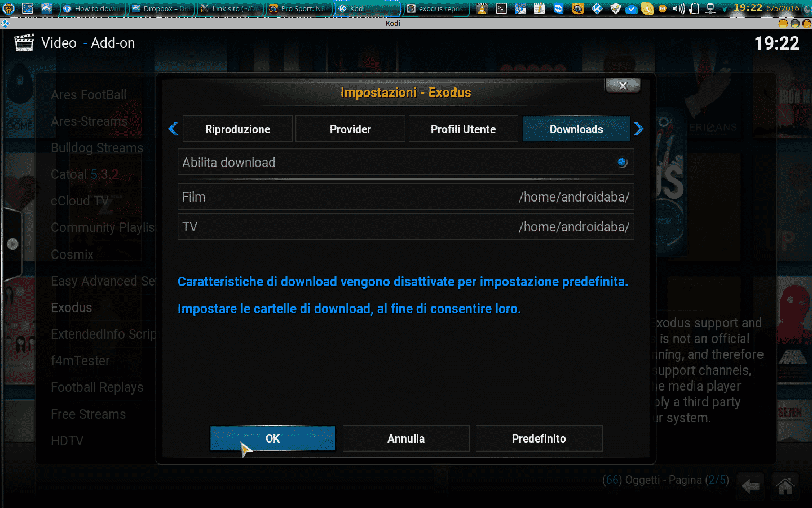Screen dimensions: 812x508
Task: Open the TeamViewer panel icon
Action: point(559,8)
